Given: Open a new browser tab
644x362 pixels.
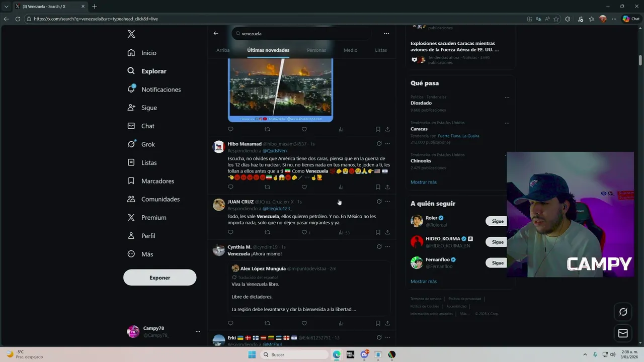Looking at the screenshot, I should click(x=94, y=7).
